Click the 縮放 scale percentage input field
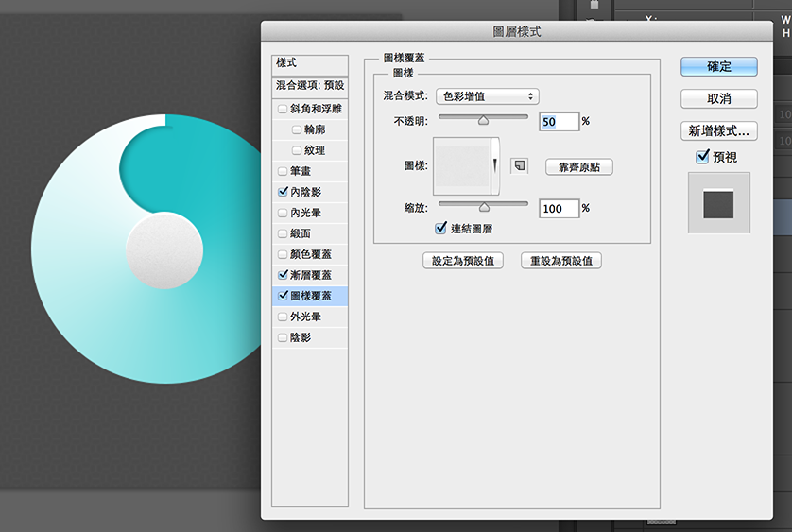 (559, 208)
